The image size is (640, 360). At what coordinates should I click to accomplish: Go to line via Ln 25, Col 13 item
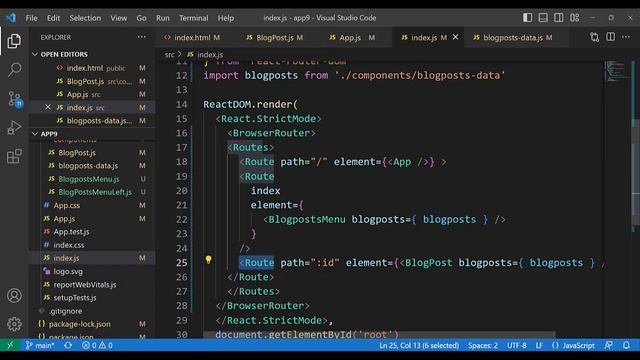[419, 345]
